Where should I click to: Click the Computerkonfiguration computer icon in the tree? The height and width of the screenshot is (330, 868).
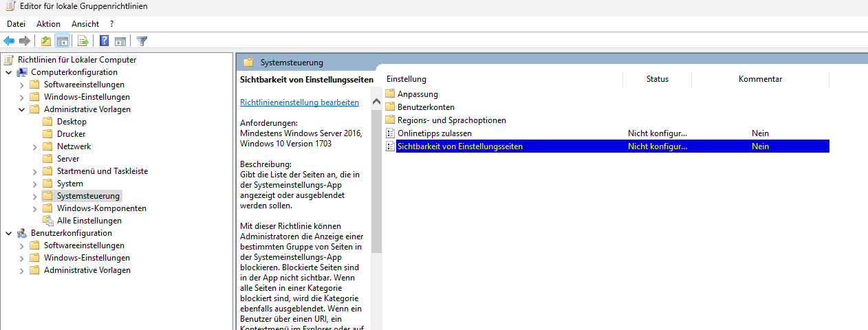[22, 72]
